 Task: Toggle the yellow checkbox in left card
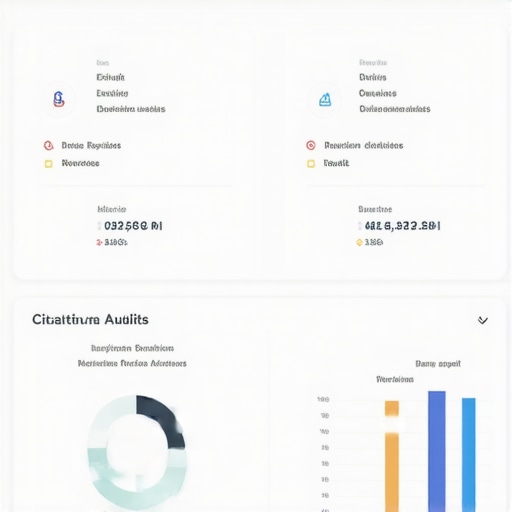click(49, 164)
